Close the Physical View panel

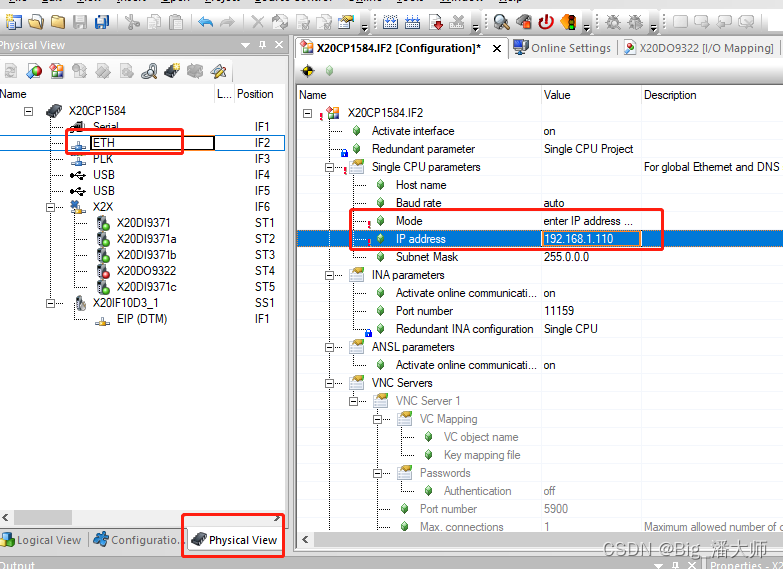pos(279,45)
